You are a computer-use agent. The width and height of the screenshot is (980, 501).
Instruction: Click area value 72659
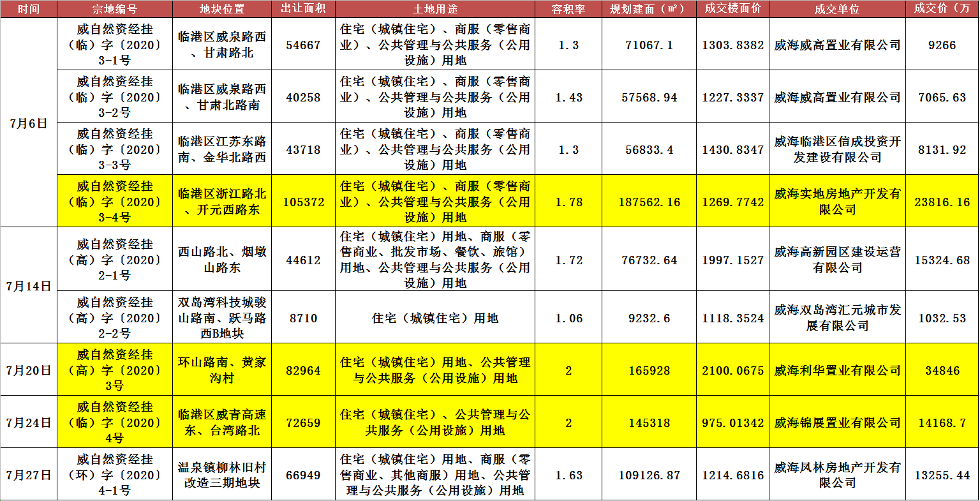304,422
